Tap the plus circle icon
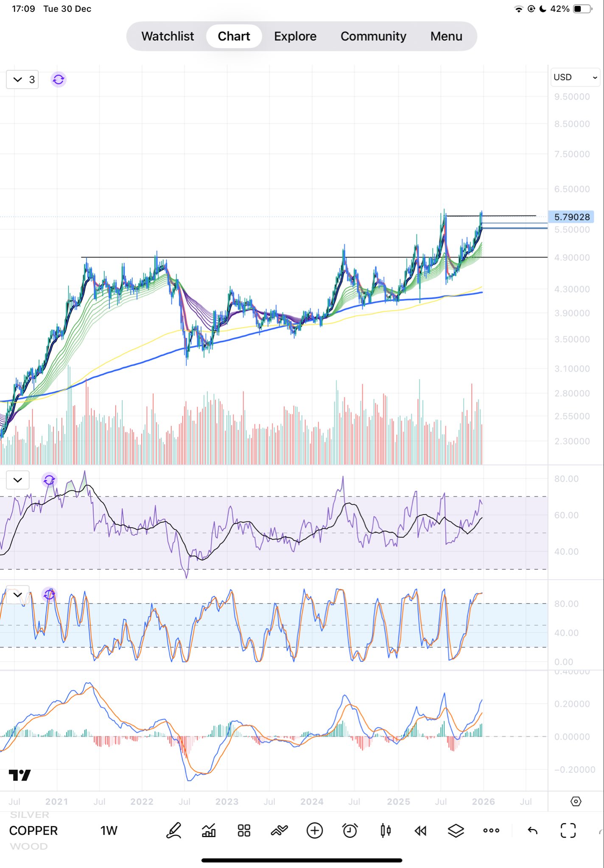Screen dimensions: 604x868 coord(315,830)
